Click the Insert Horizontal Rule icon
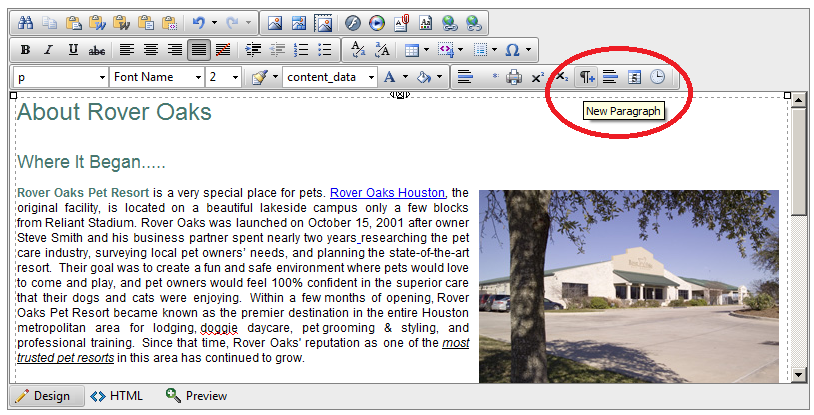 click(x=466, y=77)
